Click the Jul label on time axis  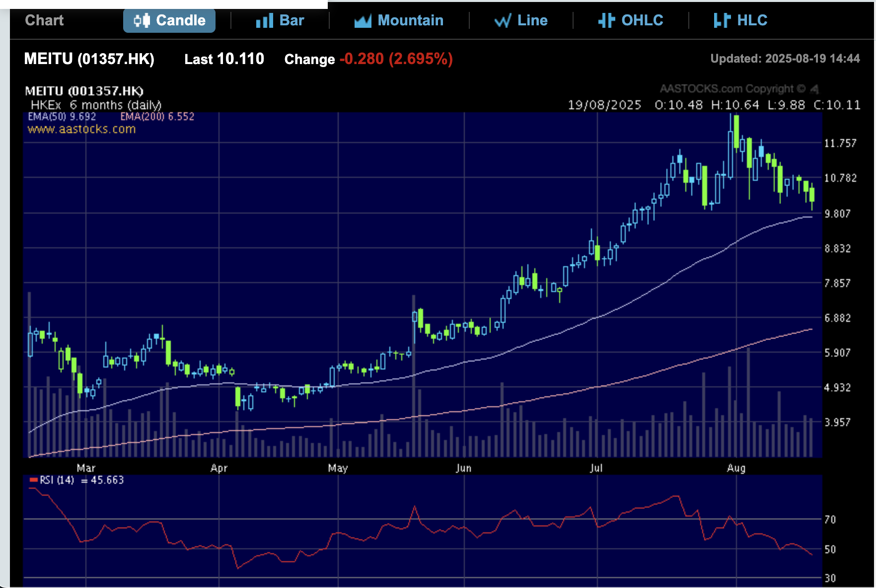pyautogui.click(x=596, y=468)
